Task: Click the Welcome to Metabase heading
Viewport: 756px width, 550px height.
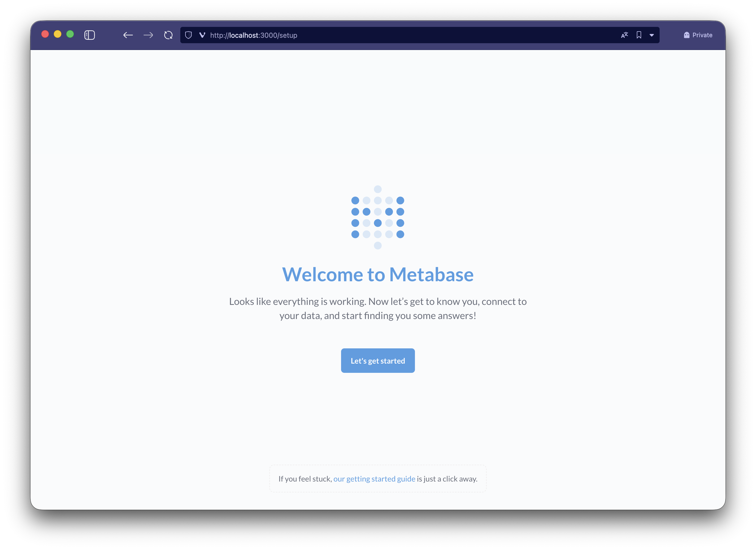Action: pos(378,274)
